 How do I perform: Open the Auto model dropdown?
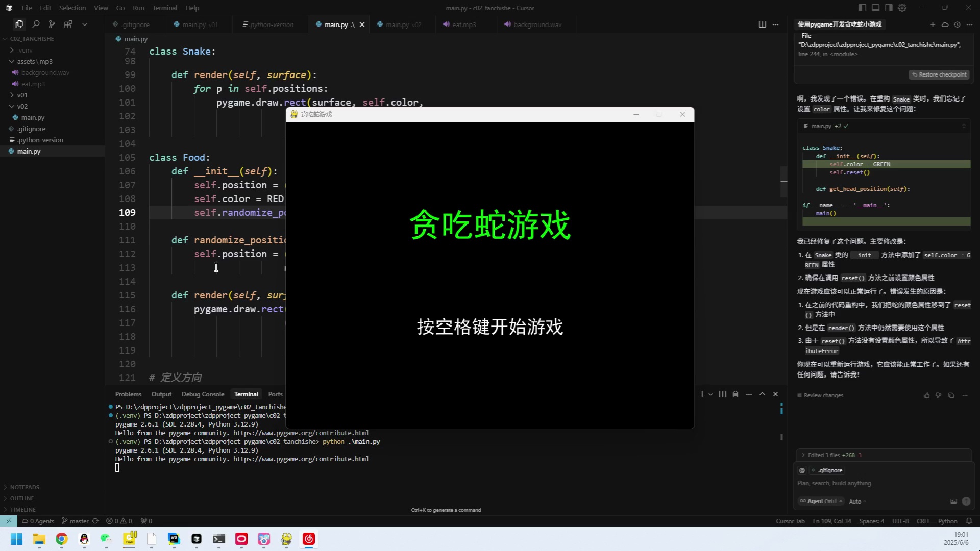[857, 502]
